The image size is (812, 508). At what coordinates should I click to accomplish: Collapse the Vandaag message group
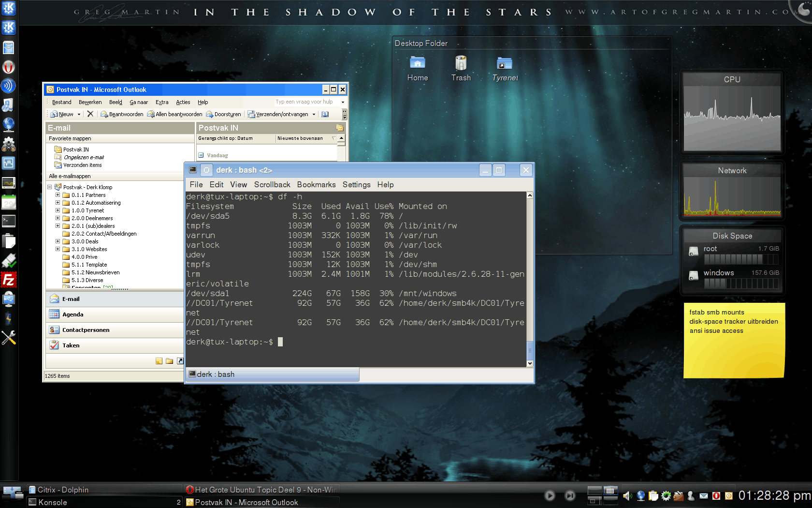click(x=201, y=155)
